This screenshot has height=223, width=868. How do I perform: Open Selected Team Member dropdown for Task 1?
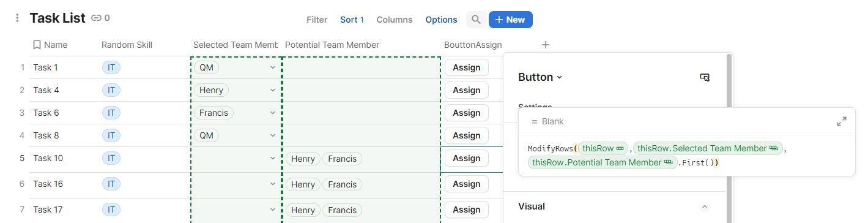[273, 67]
